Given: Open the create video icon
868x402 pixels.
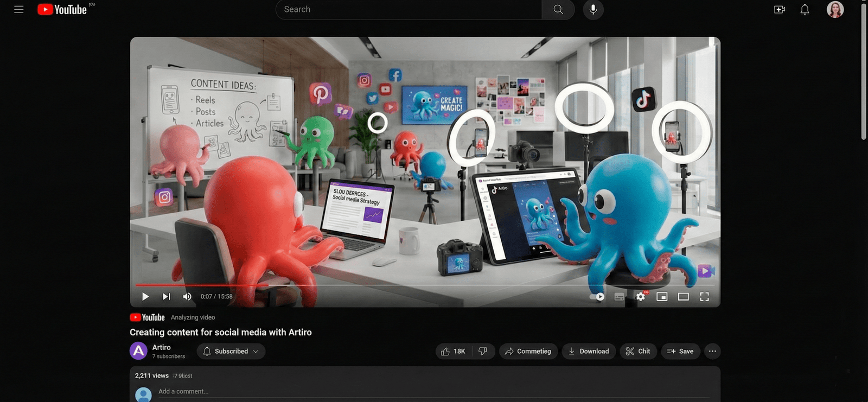Looking at the screenshot, I should click(779, 10).
